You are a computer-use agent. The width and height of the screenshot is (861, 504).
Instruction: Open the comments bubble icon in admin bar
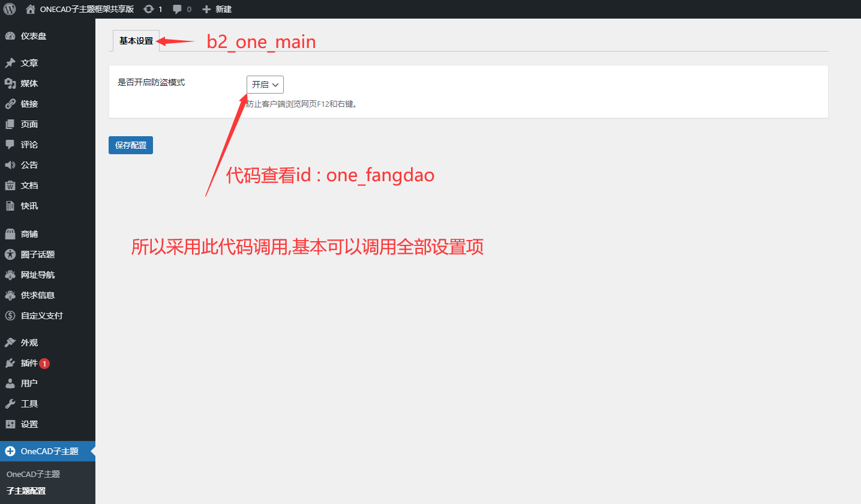click(x=178, y=9)
